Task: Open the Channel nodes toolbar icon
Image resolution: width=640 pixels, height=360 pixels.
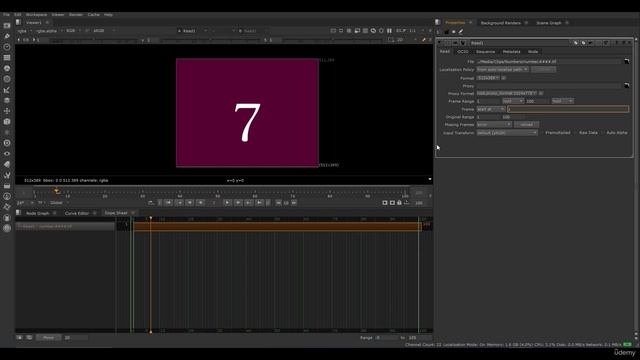Action: (x=7, y=58)
